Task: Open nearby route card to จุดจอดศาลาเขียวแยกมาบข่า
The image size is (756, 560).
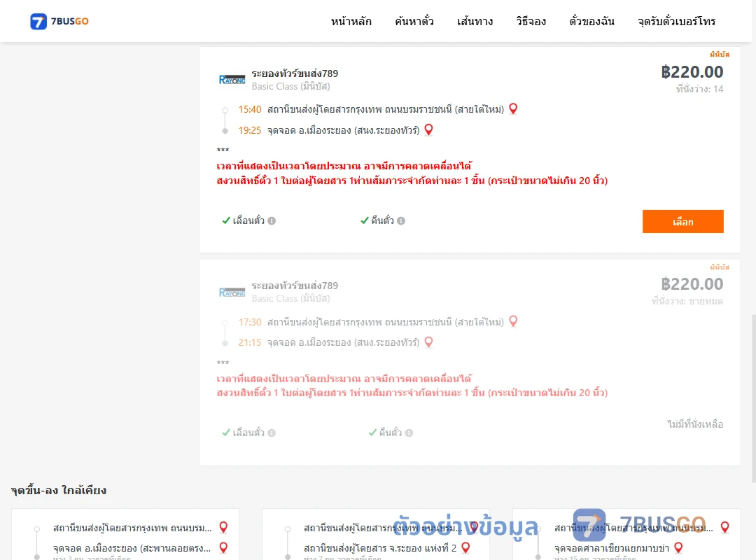Action: click(626, 534)
